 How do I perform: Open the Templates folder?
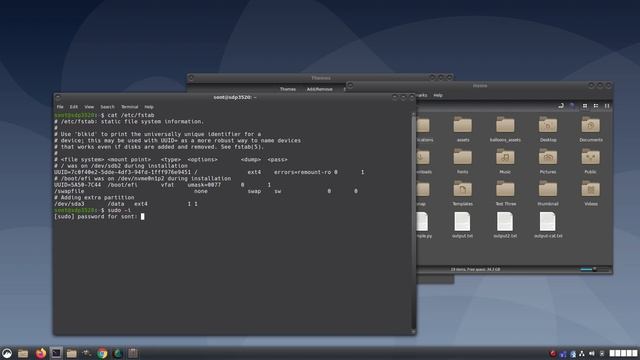point(462,193)
